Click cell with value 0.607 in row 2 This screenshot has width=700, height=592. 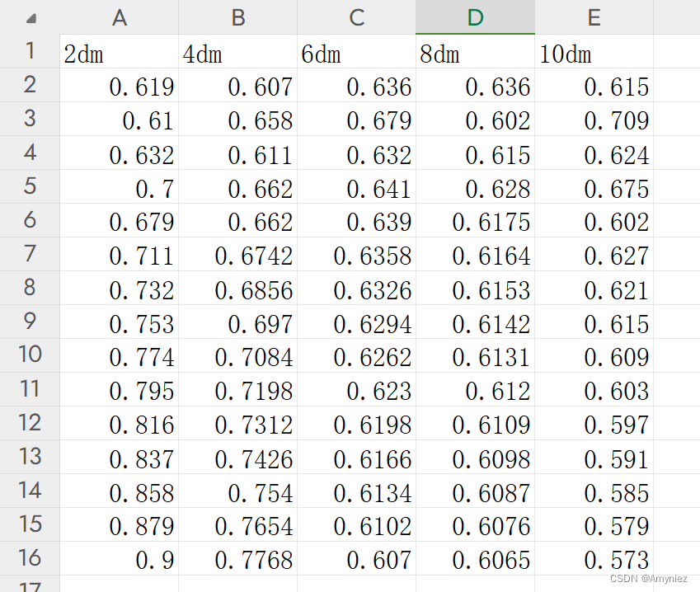[x=237, y=85]
